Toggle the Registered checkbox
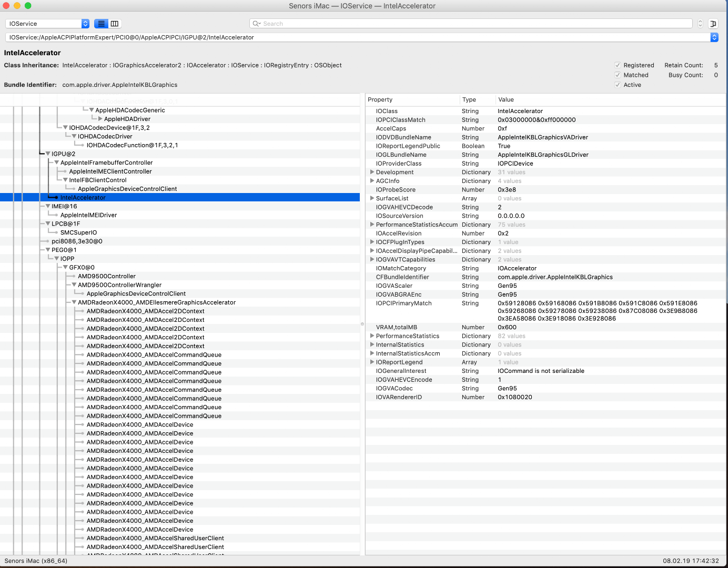 [x=618, y=65]
